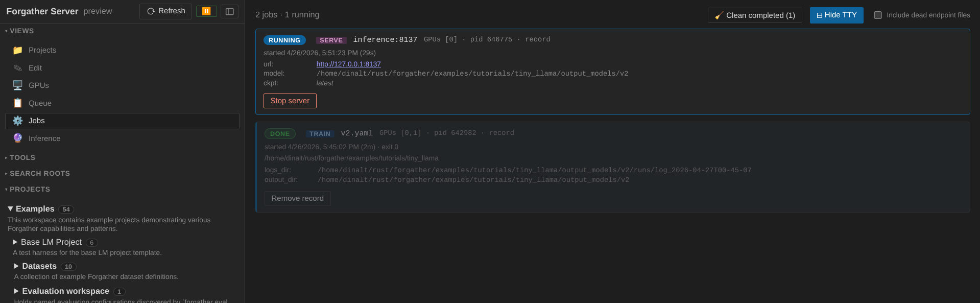Click the SERVE job type tag
980x303 pixels.
pos(331,40)
